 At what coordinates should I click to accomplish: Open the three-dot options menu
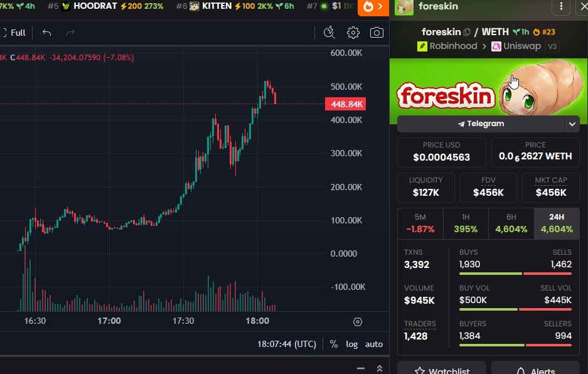tap(561, 6)
